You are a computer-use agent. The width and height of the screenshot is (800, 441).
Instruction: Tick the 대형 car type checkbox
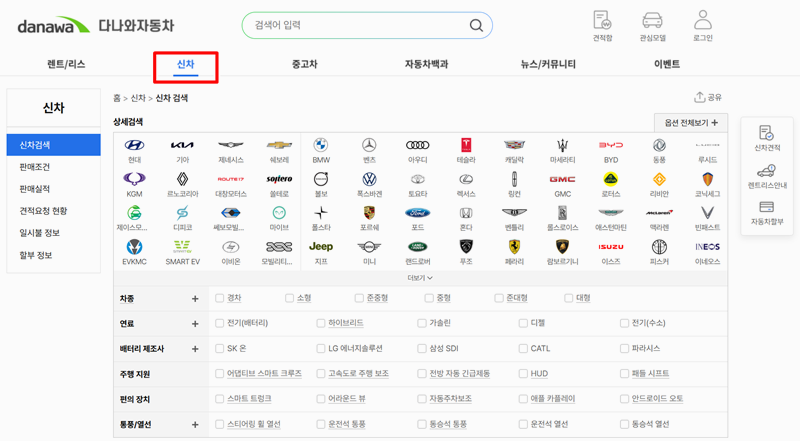point(568,298)
